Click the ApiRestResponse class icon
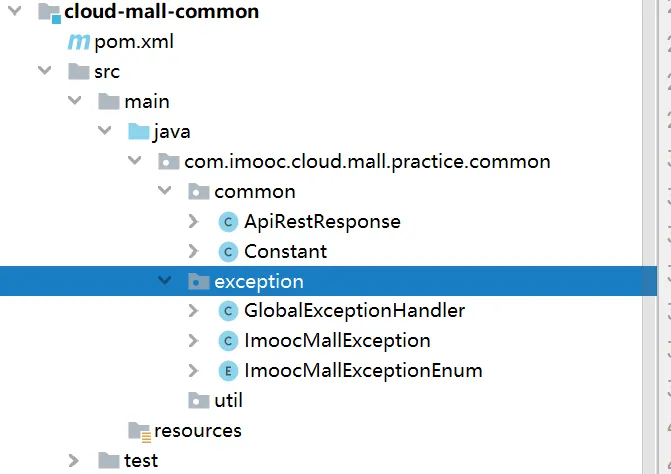Image resolution: width=671 pixels, height=474 pixels. click(x=228, y=221)
